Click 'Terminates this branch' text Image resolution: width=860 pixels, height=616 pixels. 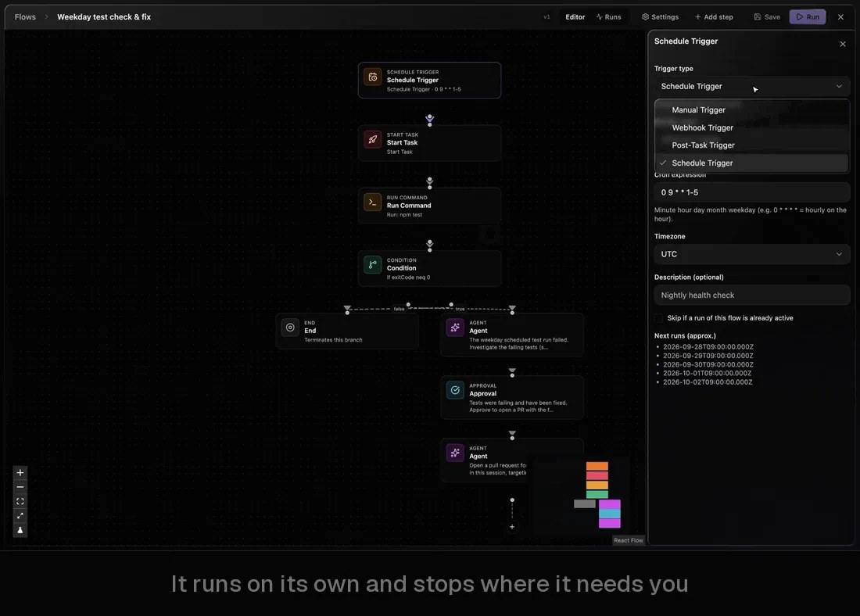point(333,340)
